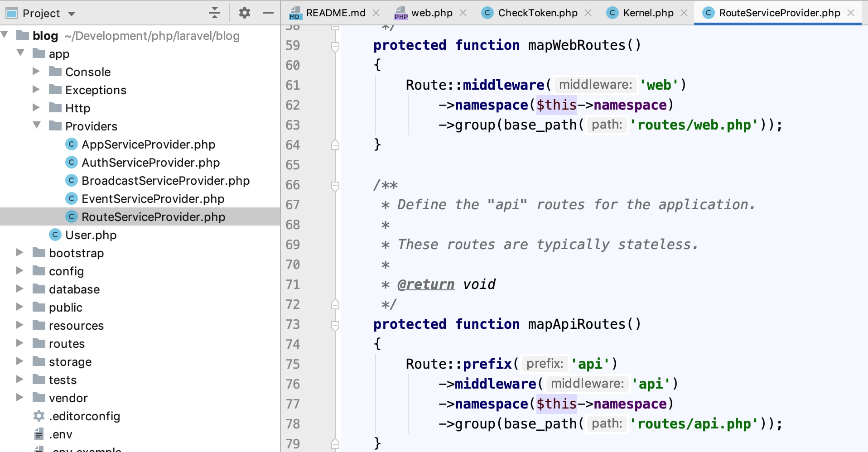Expand the storage folder
Screen dimensions: 868x452
click(20, 361)
